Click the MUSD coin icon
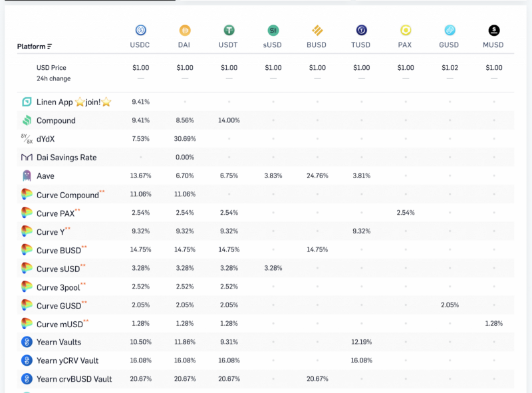This screenshot has width=532, height=393. pyautogui.click(x=494, y=30)
